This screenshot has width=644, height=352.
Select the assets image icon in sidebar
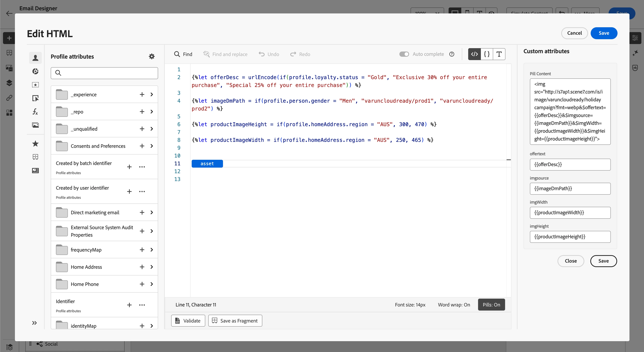tap(35, 125)
